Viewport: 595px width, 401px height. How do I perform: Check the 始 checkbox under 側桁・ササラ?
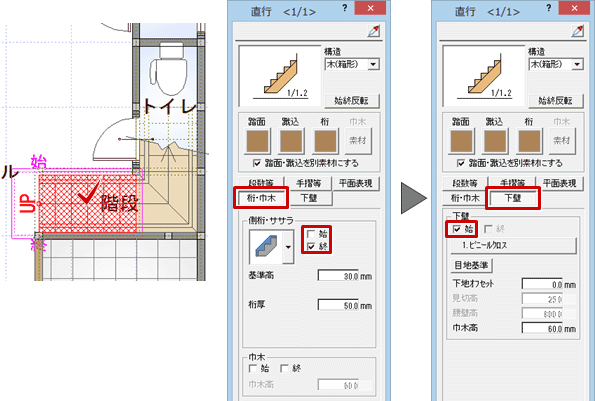pos(311,234)
